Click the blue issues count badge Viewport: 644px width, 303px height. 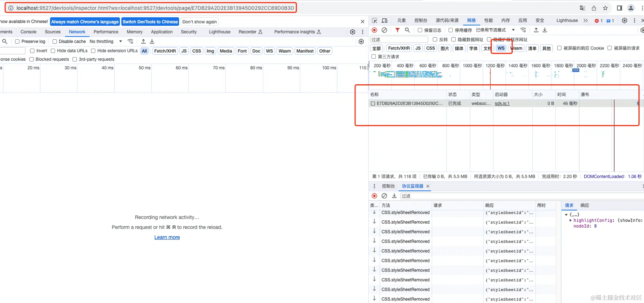click(x=610, y=21)
